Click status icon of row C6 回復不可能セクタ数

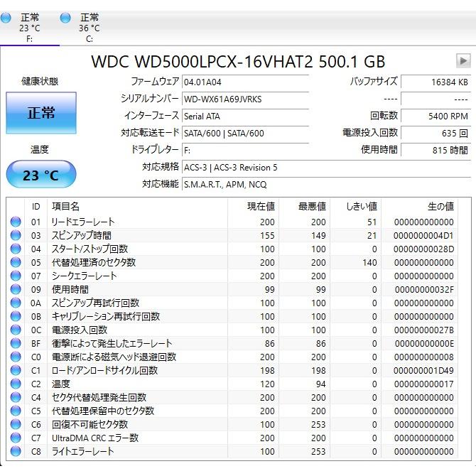click(16, 424)
